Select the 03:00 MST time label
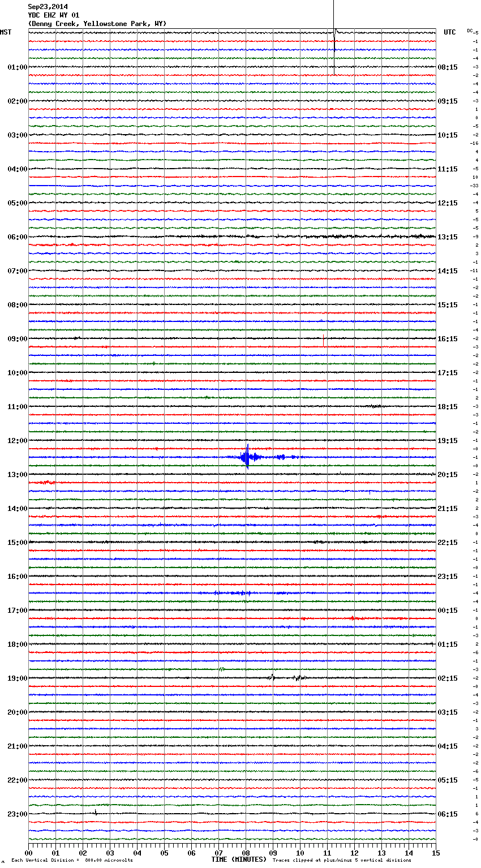Image resolution: width=481 pixels, height=868 pixels. [x=18, y=135]
